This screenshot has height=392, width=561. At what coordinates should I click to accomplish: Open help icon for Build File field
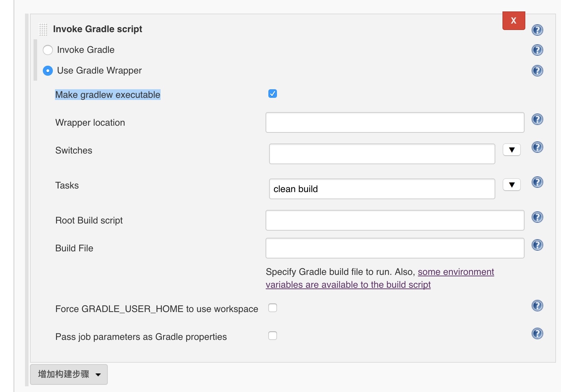pos(537,245)
